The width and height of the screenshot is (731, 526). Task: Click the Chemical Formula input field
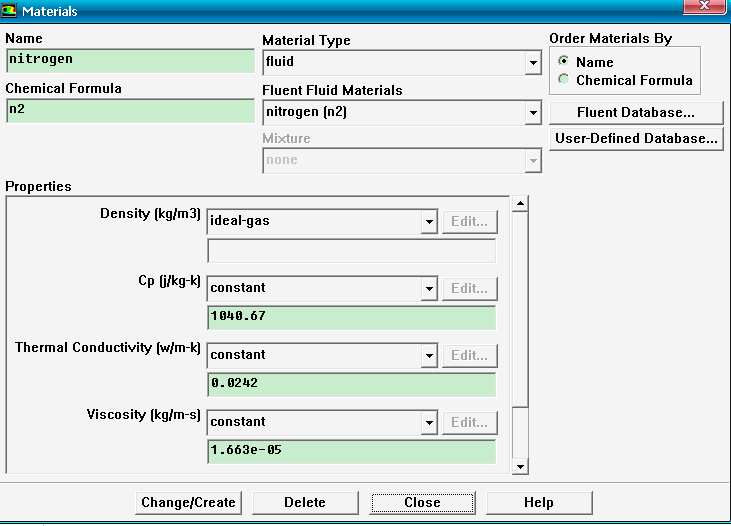point(130,110)
